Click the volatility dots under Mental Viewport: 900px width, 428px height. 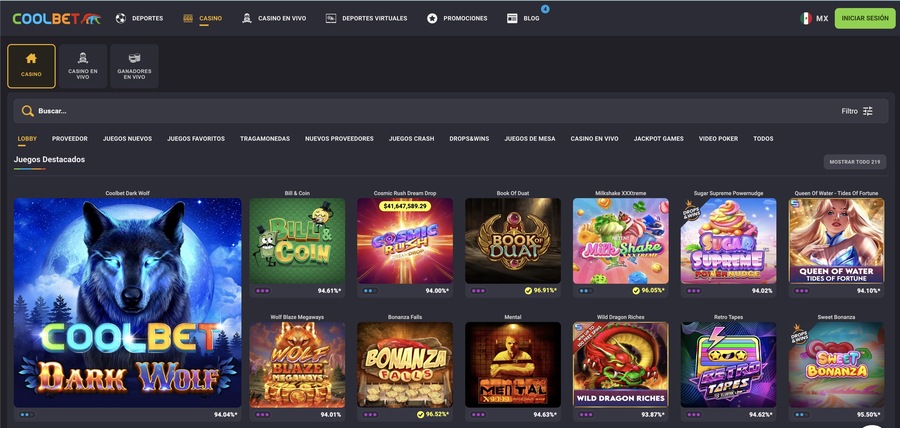click(479, 414)
